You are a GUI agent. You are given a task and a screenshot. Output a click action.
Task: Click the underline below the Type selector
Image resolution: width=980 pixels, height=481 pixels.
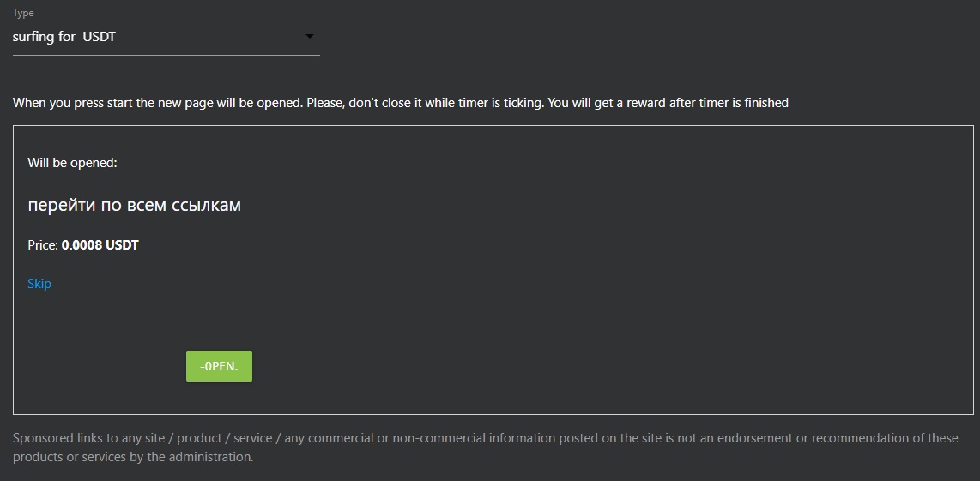(x=166, y=55)
